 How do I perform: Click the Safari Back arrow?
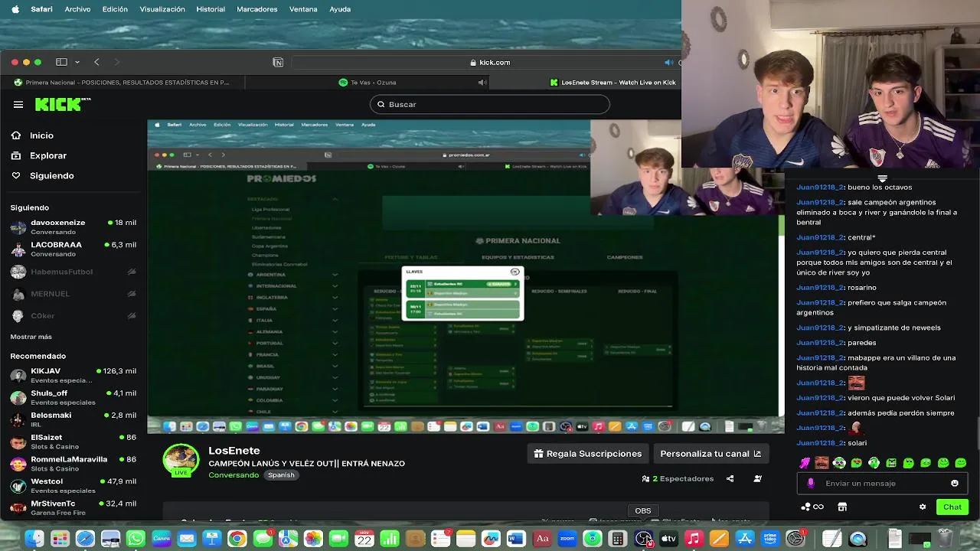tap(96, 62)
